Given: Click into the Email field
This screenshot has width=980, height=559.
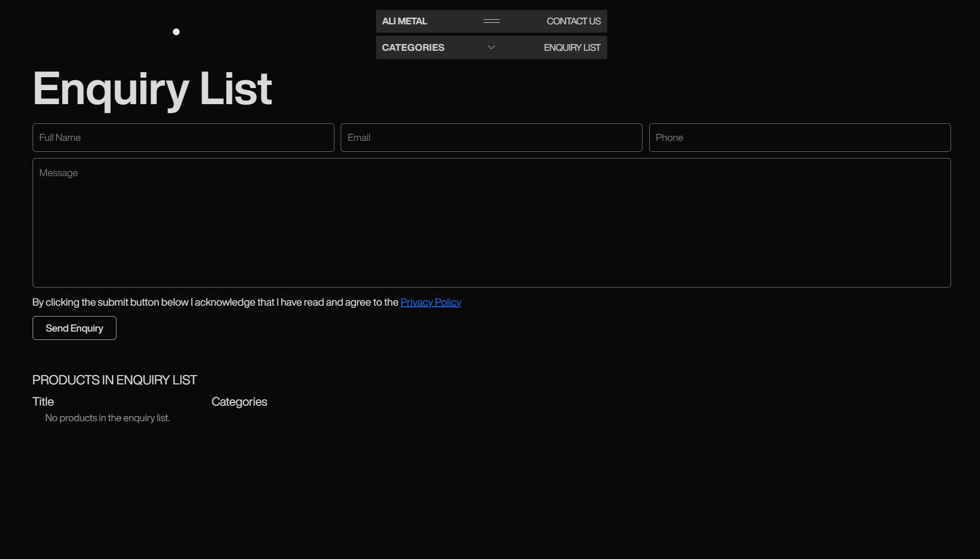Looking at the screenshot, I should (x=491, y=138).
